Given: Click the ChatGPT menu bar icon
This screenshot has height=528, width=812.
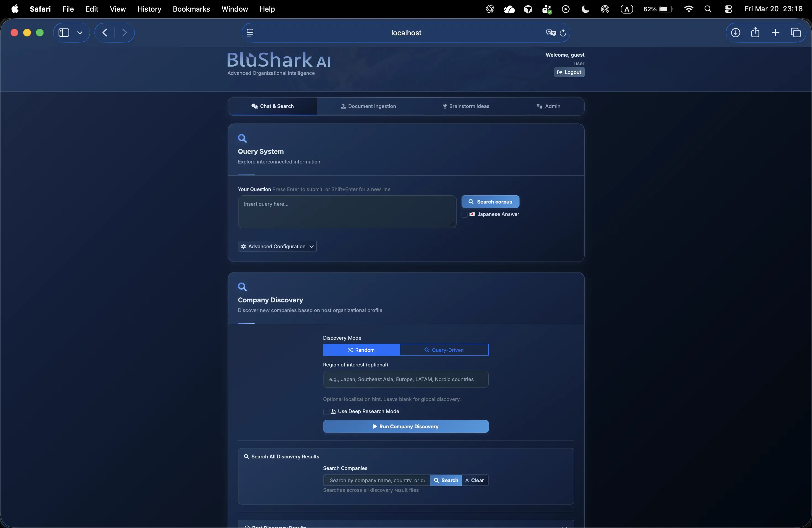Looking at the screenshot, I should point(490,9).
